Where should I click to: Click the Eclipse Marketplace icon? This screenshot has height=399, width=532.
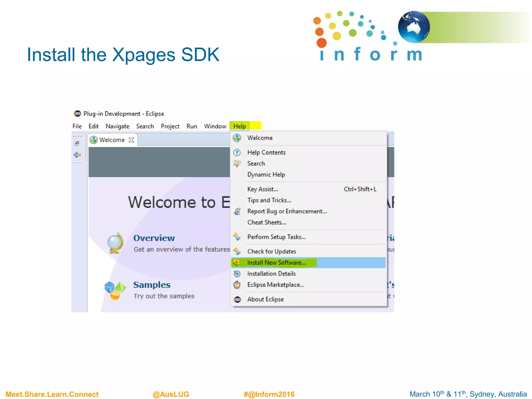[237, 285]
